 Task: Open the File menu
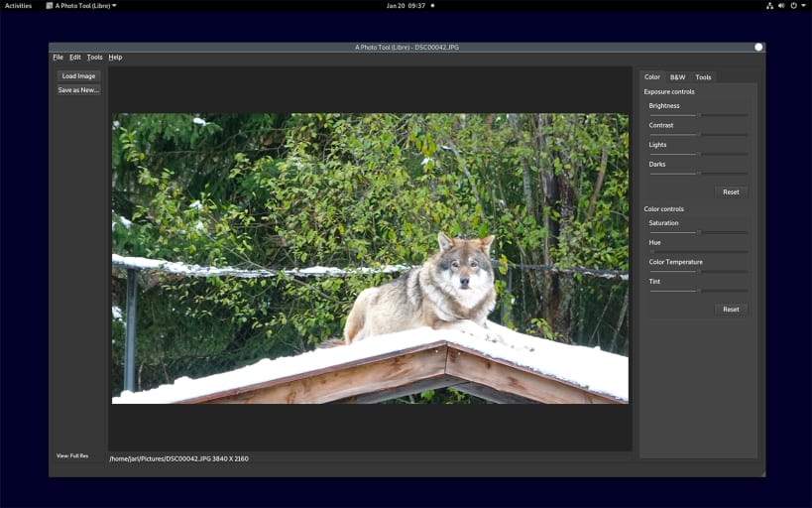(x=58, y=58)
